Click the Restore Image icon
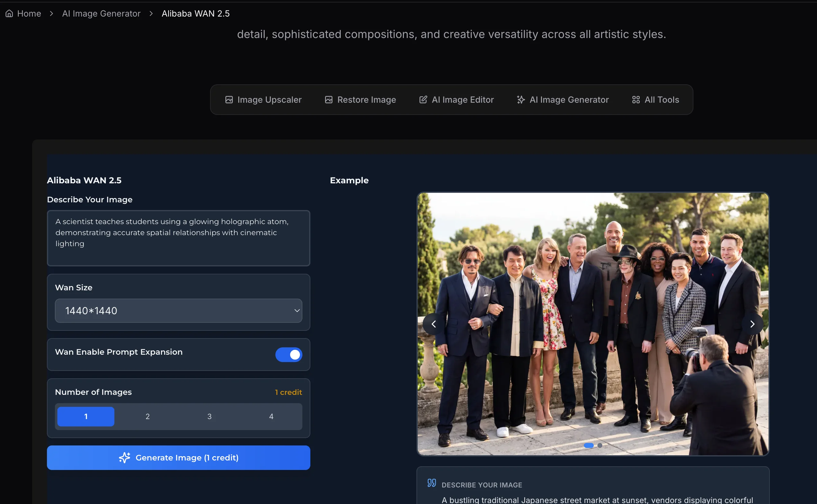Viewport: 817px width, 504px height. click(328, 100)
